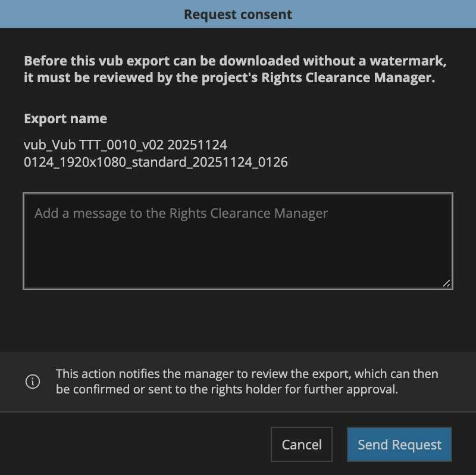Viewport: 476px width, 475px height.
Task: Click the words 'further approval' in the notice
Action: pos(351,389)
